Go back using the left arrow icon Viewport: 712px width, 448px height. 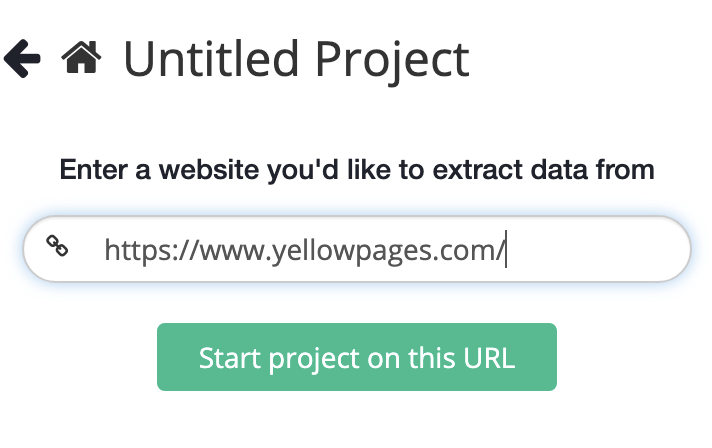click(x=22, y=59)
